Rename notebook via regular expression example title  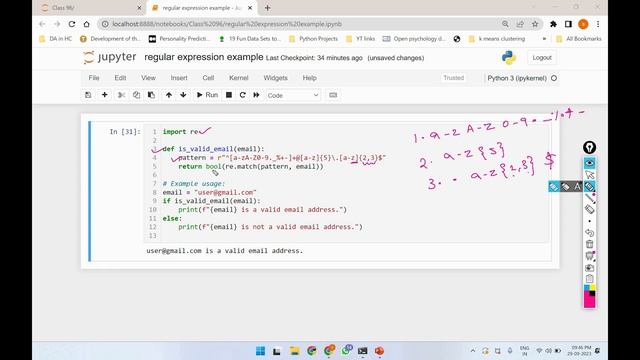tap(204, 57)
